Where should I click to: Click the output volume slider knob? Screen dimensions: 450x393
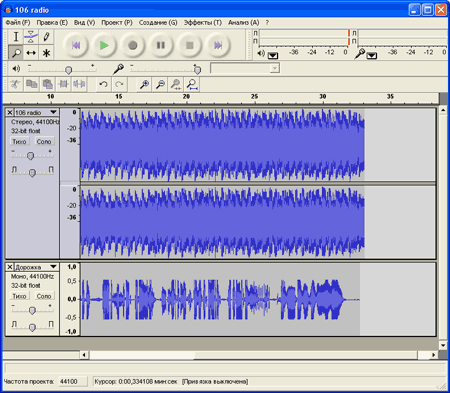68,70
